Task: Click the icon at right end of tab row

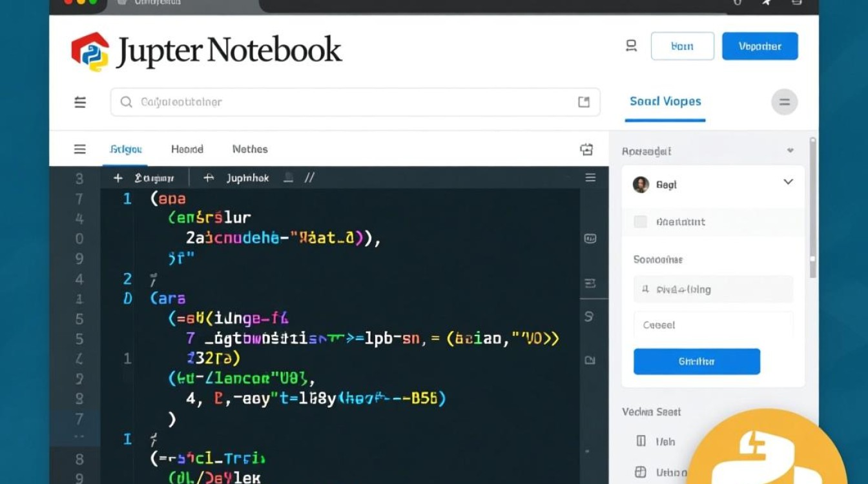Action: click(x=586, y=150)
